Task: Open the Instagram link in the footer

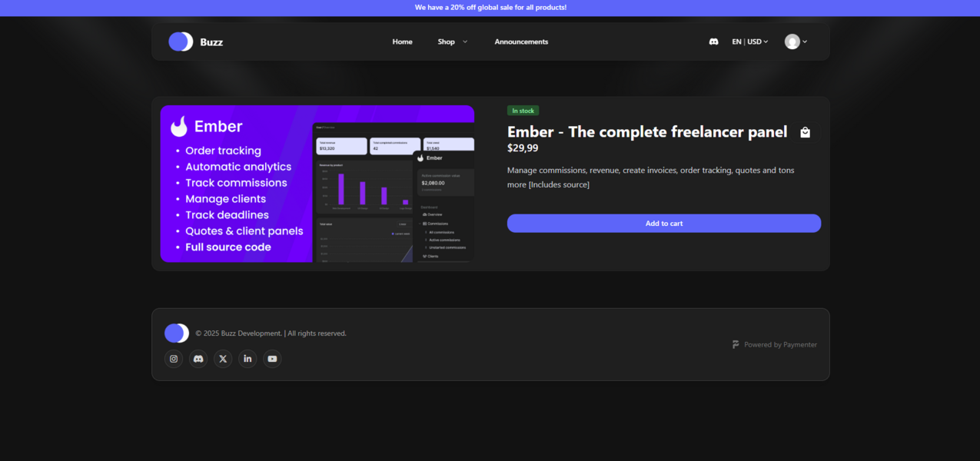Action: pyautogui.click(x=174, y=359)
